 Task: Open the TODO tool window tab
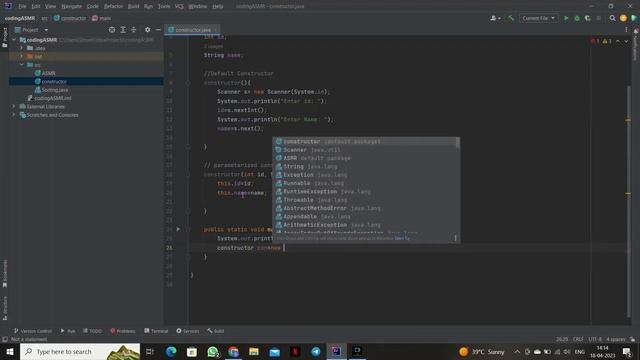point(93,331)
